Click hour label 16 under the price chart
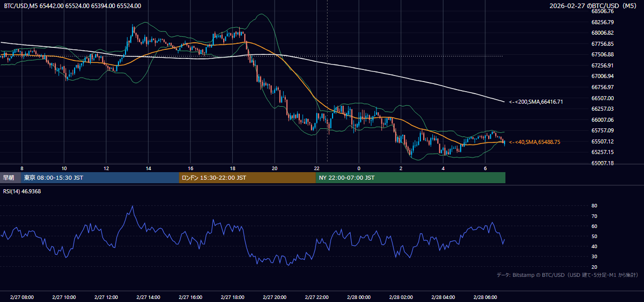 (x=190, y=168)
